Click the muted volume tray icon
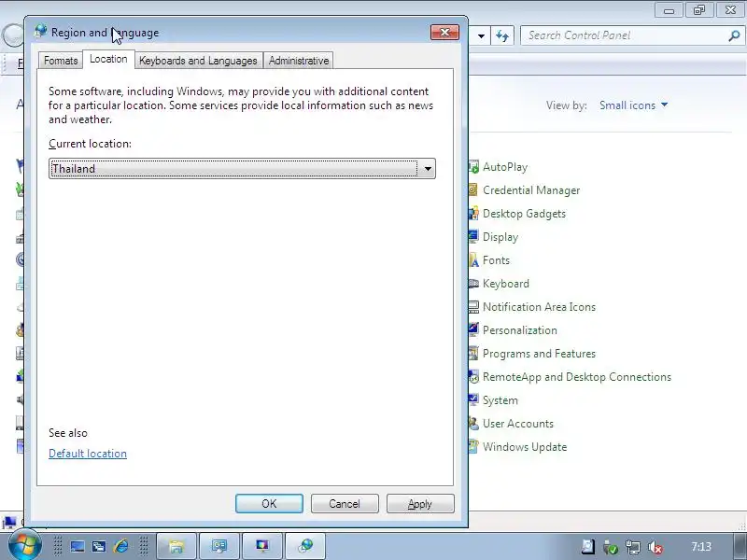This screenshot has height=560, width=747. [x=655, y=547]
